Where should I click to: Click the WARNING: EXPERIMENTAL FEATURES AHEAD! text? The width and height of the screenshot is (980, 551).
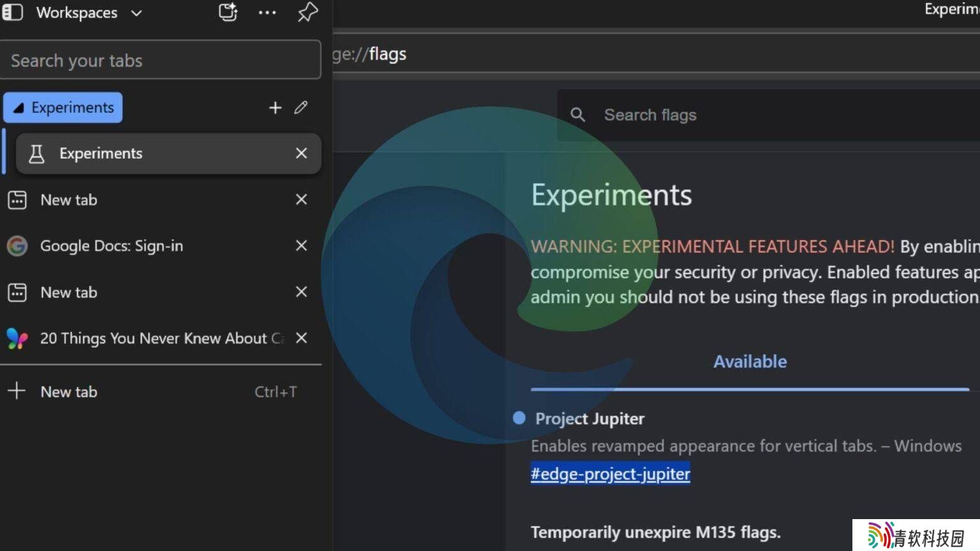(713, 246)
